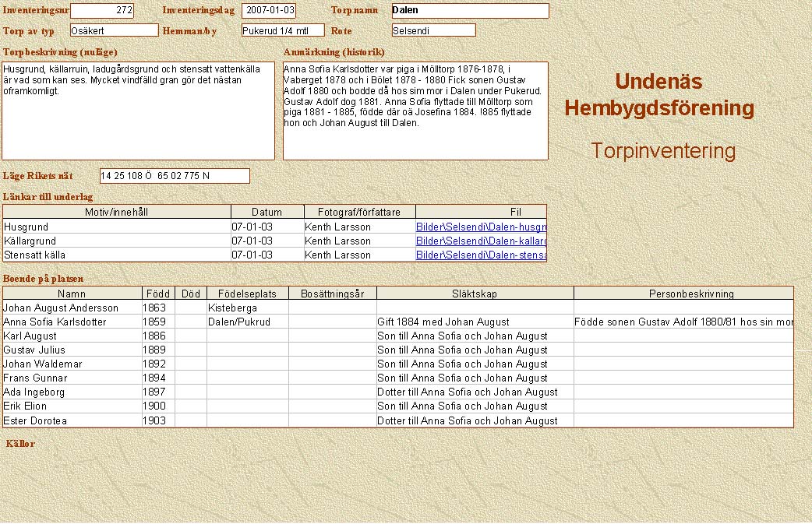The width and height of the screenshot is (812, 524).
Task: Open the Dalen-husgrund file link
Action: click(x=481, y=227)
